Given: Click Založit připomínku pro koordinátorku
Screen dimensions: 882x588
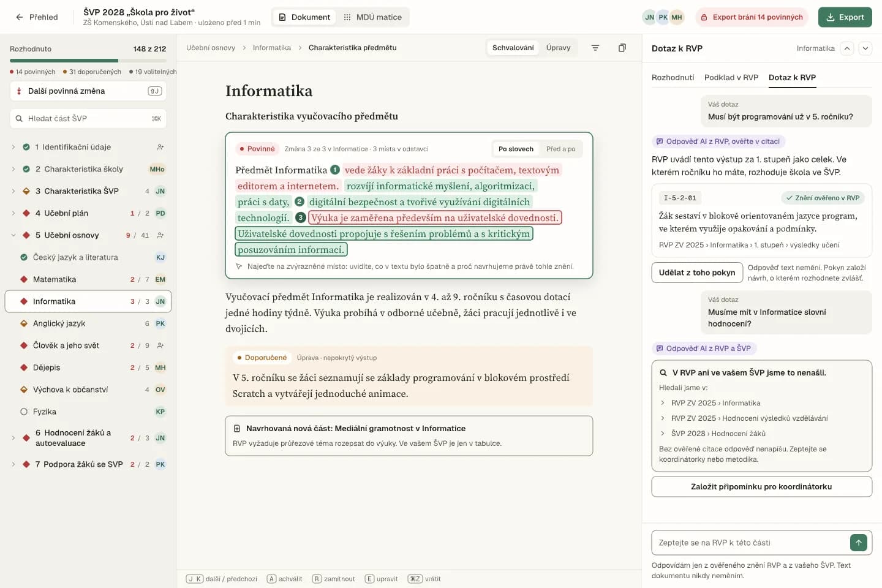Looking at the screenshot, I should [x=761, y=487].
